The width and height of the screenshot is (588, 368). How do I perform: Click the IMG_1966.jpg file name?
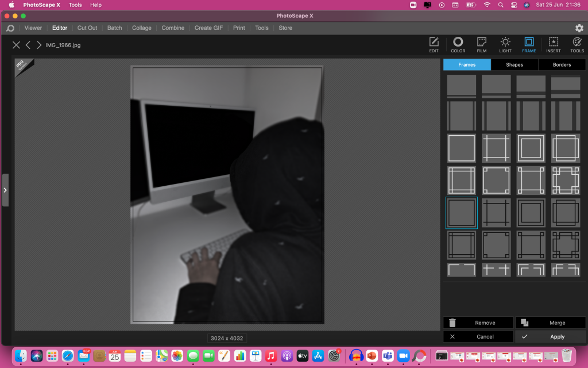63,45
